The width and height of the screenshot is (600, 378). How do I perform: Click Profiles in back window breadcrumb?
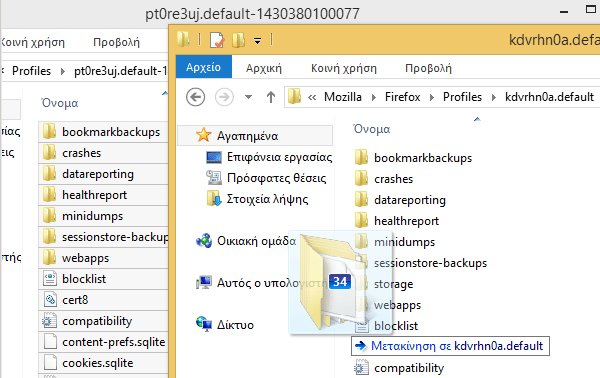coord(31,71)
